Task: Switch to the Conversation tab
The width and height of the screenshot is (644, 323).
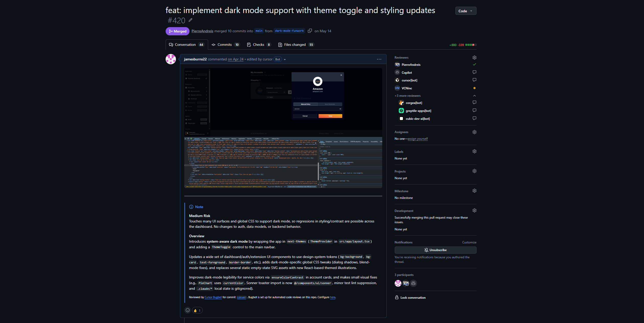Action: point(187,45)
